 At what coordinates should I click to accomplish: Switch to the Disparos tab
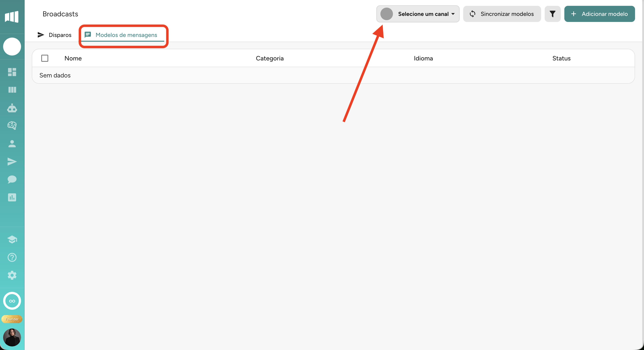tap(55, 35)
